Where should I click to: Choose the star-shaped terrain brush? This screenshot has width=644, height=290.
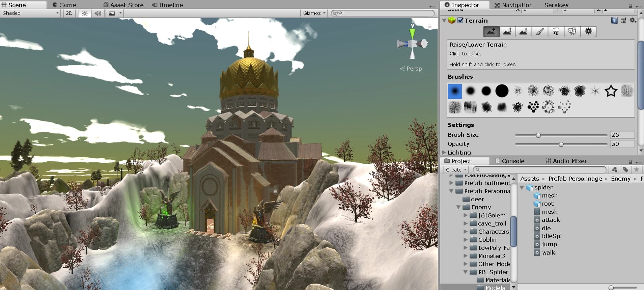(611, 91)
